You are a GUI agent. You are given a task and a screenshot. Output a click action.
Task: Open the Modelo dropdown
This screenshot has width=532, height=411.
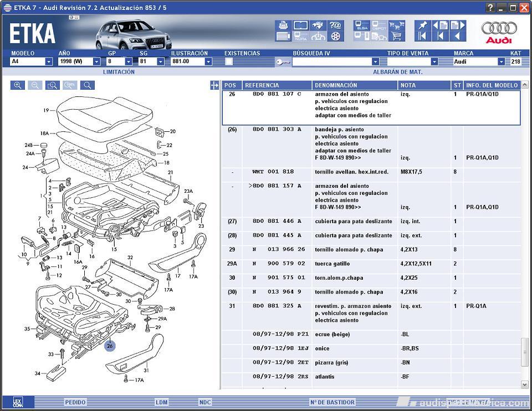tap(49, 61)
